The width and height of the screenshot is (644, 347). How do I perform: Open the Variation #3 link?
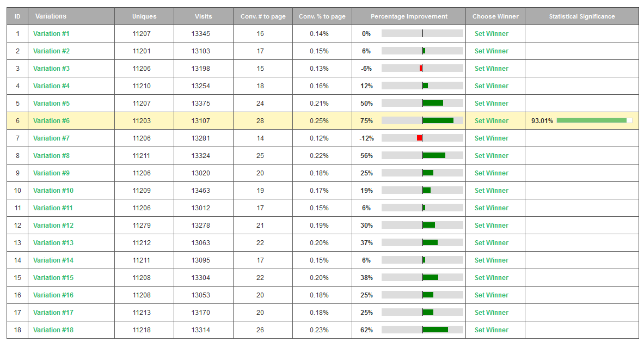point(51,69)
